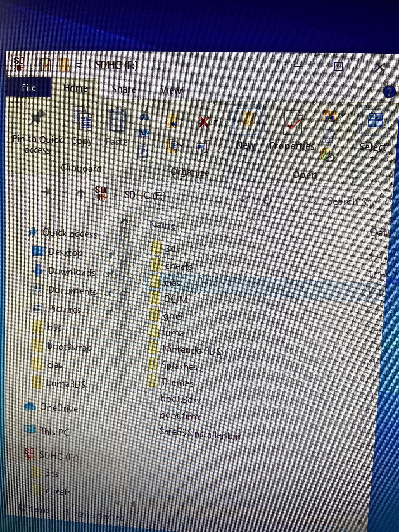This screenshot has width=399, height=532.
Task: Select the Themes folder
Action: point(177,383)
